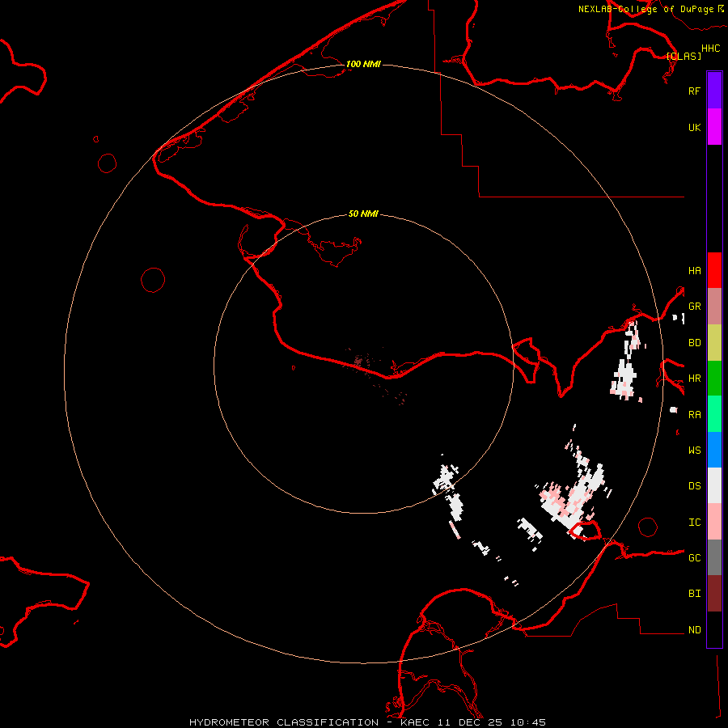Click the 11 DEC 25 date text

click(x=470, y=722)
